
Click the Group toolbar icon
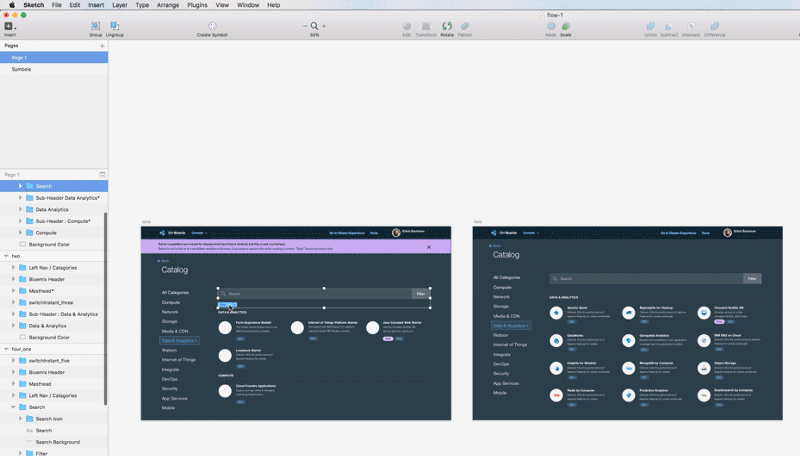pos(95,26)
